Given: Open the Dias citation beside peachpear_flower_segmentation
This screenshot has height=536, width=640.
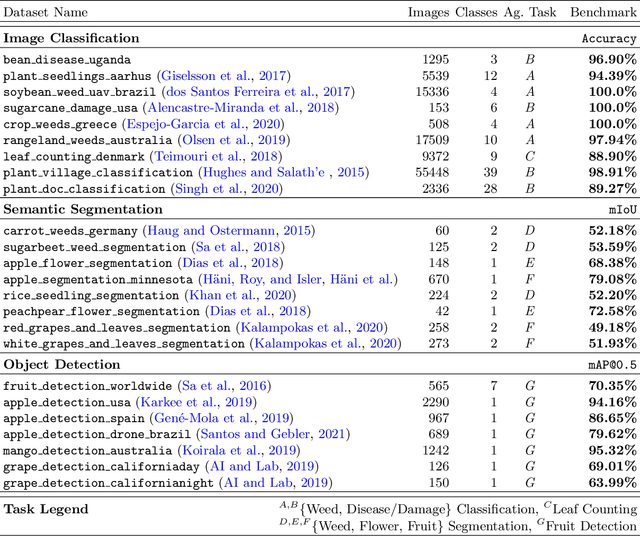Looking at the screenshot, I should 258,311.
